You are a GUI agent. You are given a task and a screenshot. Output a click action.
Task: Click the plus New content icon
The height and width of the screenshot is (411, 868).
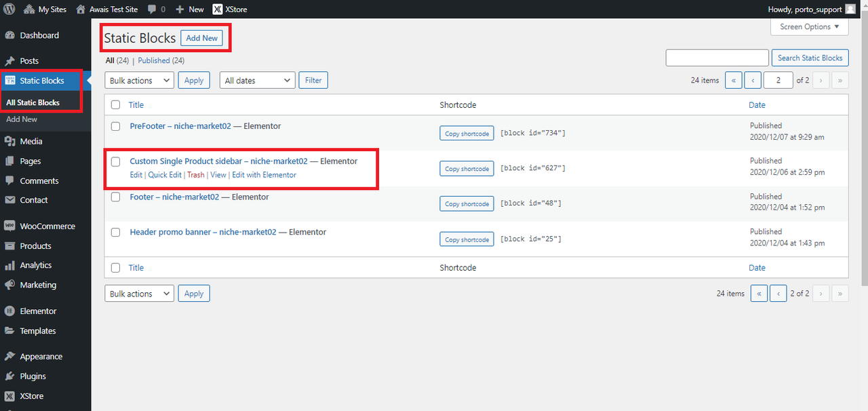coord(180,9)
